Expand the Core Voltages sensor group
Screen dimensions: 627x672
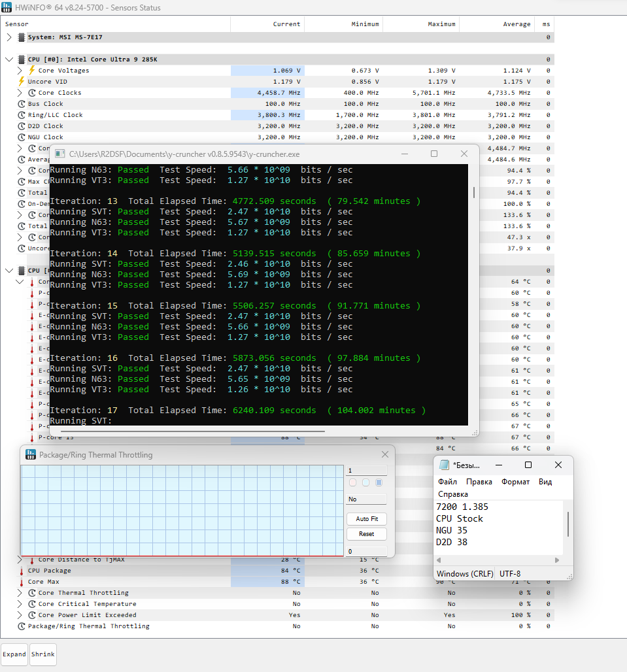pyautogui.click(x=20, y=71)
